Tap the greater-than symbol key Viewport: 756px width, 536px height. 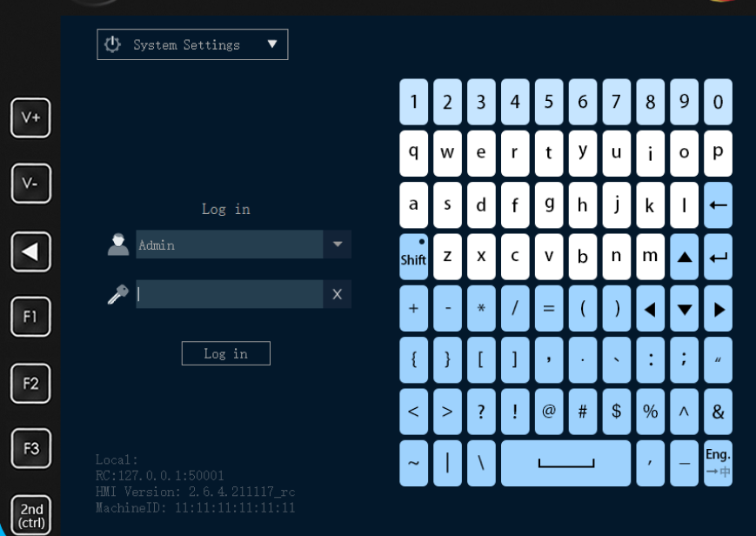click(x=447, y=412)
